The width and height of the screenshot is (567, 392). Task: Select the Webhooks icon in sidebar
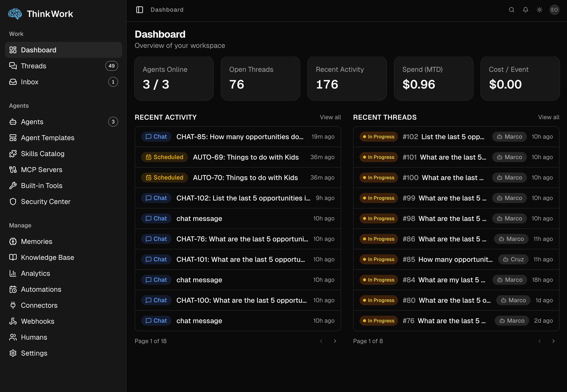point(13,321)
